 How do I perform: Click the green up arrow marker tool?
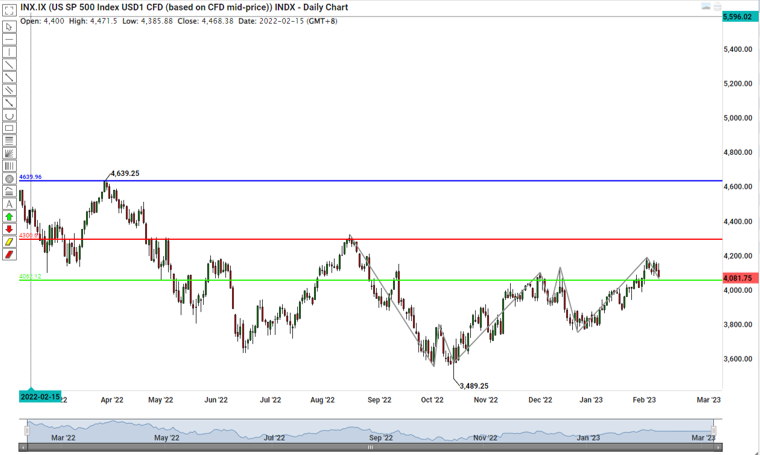click(x=9, y=216)
